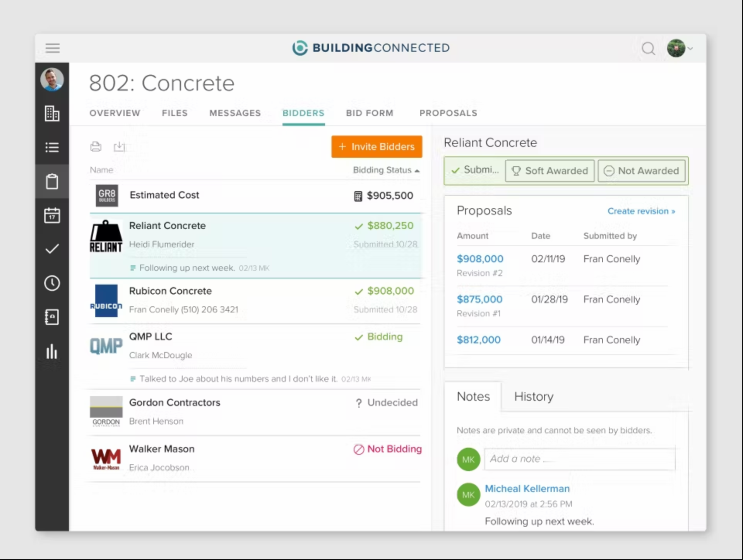Click the print bidders list icon

pyautogui.click(x=96, y=147)
